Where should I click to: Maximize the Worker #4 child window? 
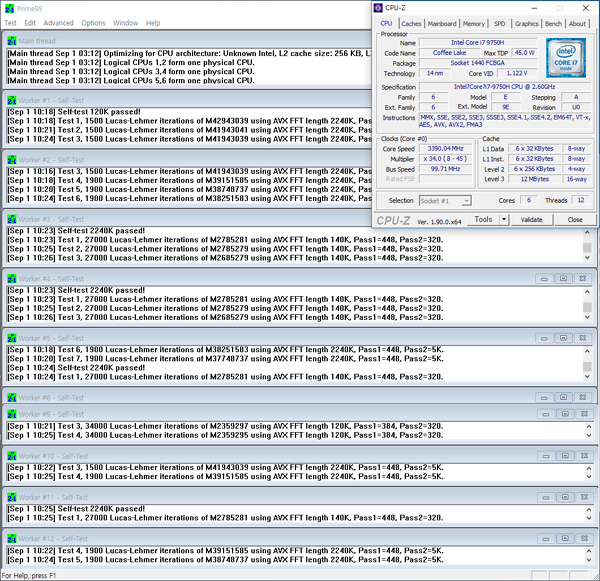(x=563, y=279)
